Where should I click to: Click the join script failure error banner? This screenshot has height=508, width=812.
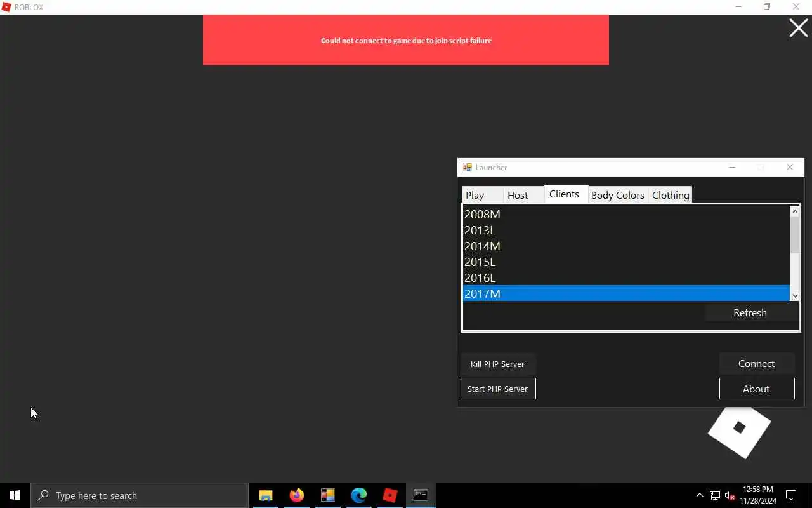tap(406, 40)
